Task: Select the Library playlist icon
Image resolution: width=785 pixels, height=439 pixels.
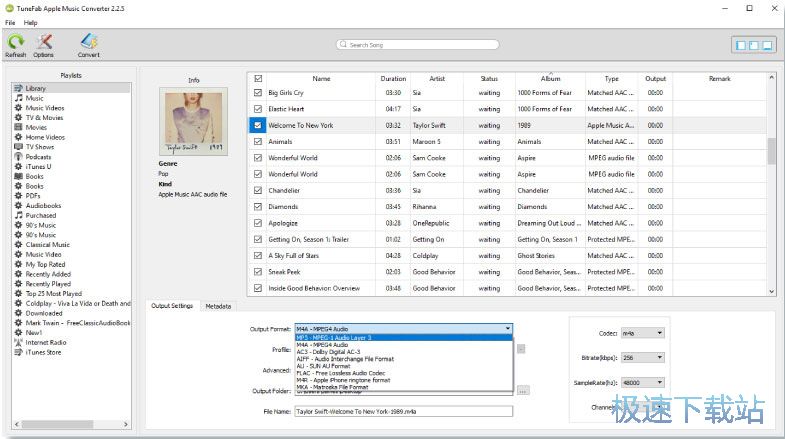Action: tap(19, 88)
